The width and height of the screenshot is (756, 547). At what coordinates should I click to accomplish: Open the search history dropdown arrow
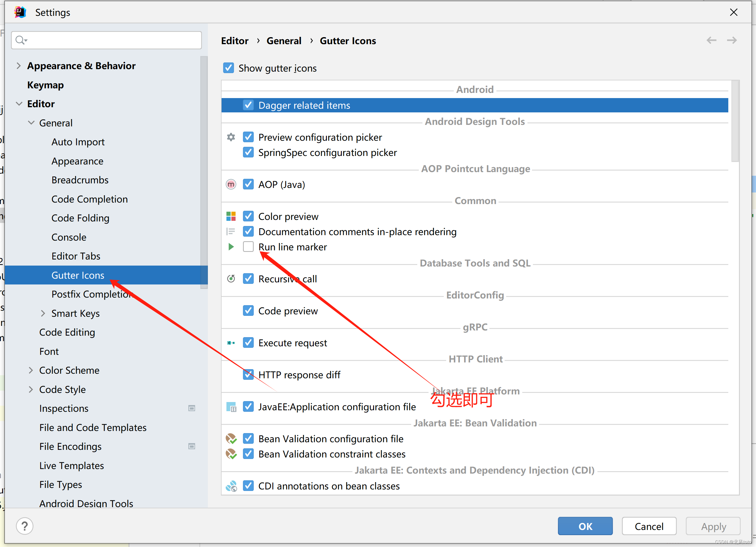(26, 41)
